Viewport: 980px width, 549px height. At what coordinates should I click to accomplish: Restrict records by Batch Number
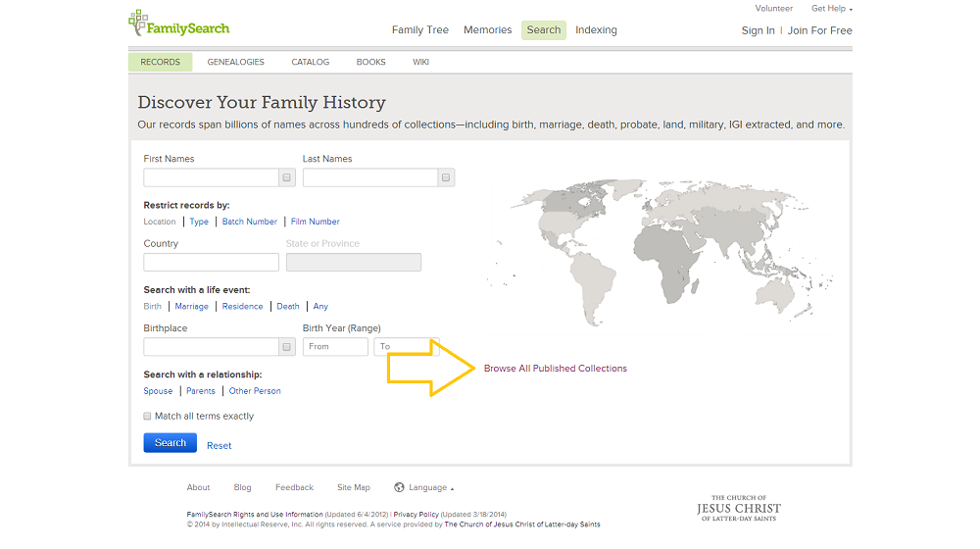(249, 222)
